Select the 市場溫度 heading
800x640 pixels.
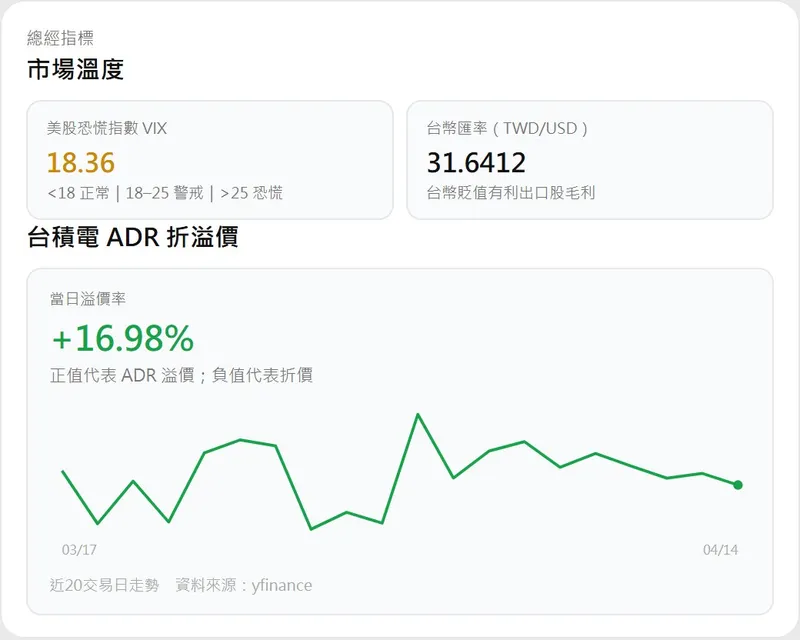pyautogui.click(x=76, y=69)
